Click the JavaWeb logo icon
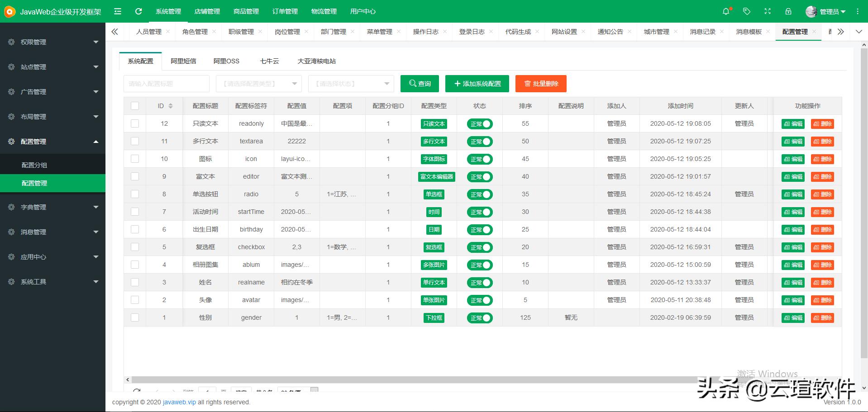This screenshot has height=412, width=868. click(x=9, y=11)
